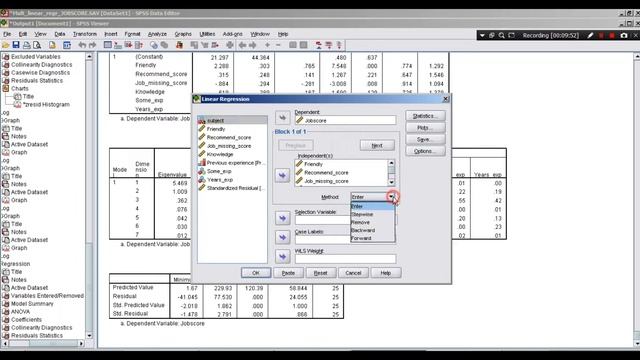Click the Plots... button
640x360 pixels.
[425, 128]
